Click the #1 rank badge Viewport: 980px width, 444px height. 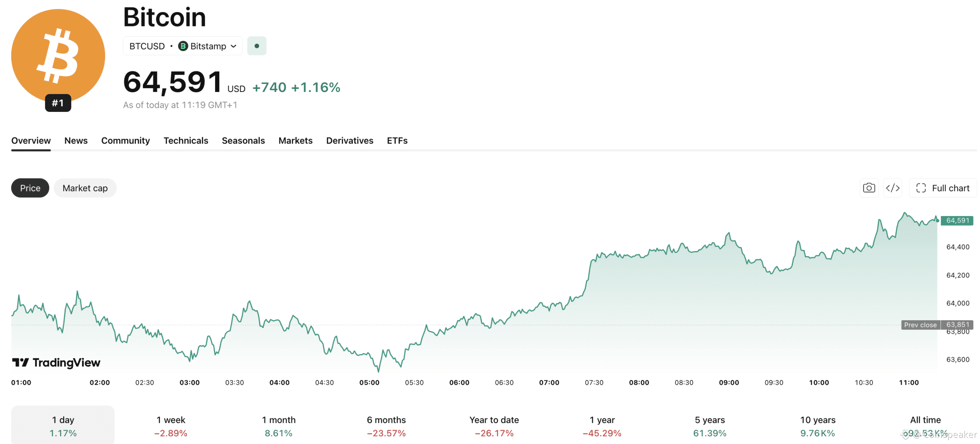(x=58, y=103)
